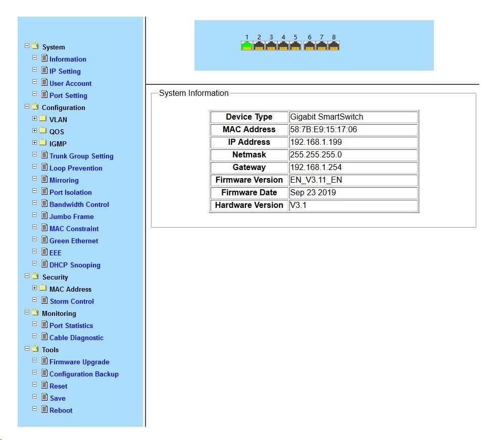Expand the VLAN tree node
Screen dimensions: 504x440
(34, 118)
